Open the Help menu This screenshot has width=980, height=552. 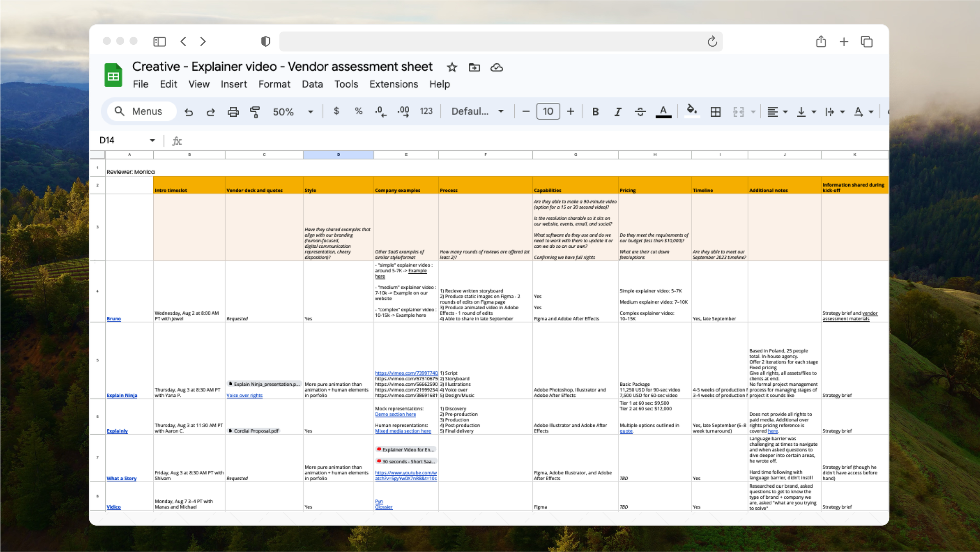(439, 84)
